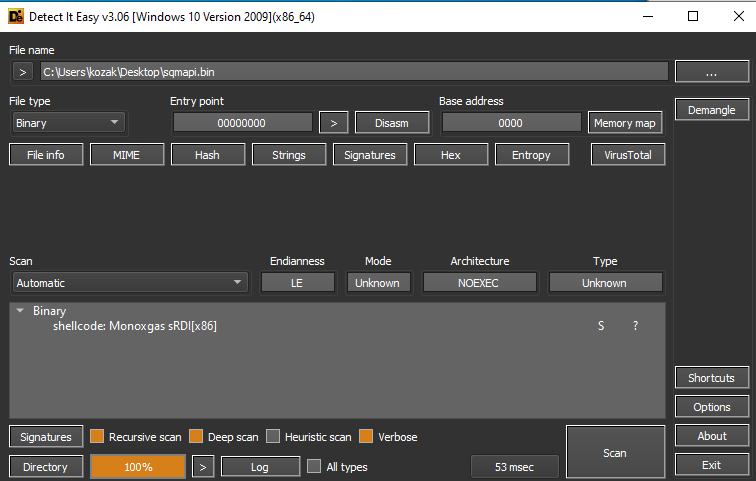Collapse the Binary tree node
The height and width of the screenshot is (481, 756).
tap(21, 312)
